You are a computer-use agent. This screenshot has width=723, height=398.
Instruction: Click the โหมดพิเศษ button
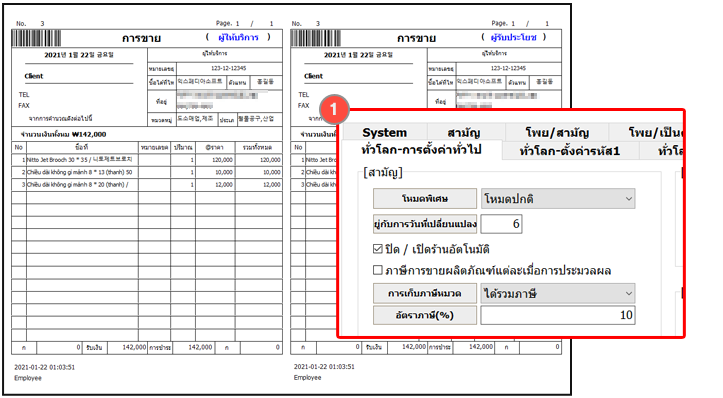pyautogui.click(x=425, y=199)
